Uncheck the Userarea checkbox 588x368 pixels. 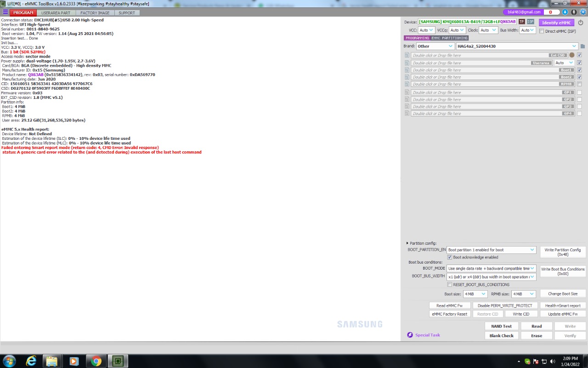(x=579, y=63)
